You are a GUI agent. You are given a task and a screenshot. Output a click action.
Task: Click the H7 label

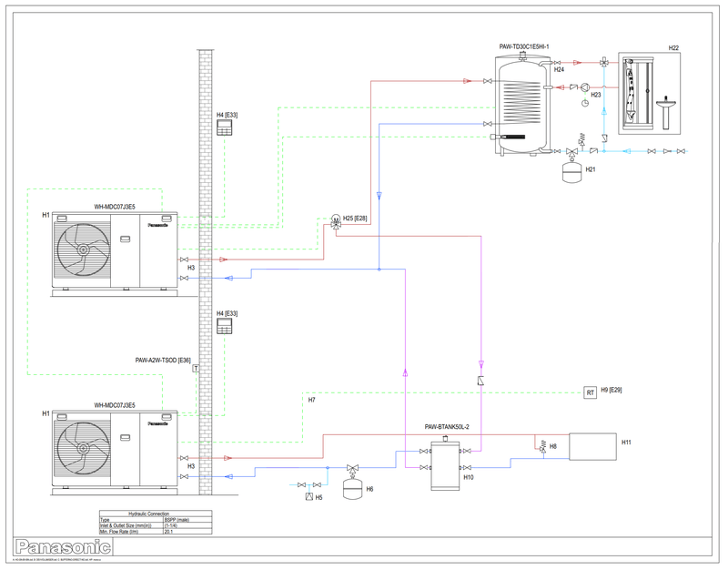click(x=311, y=400)
